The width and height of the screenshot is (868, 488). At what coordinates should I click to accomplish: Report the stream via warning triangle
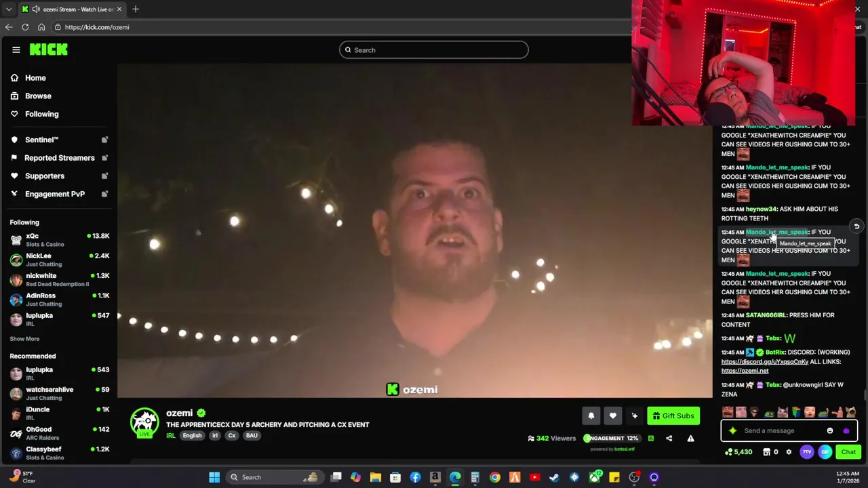pos(690,439)
